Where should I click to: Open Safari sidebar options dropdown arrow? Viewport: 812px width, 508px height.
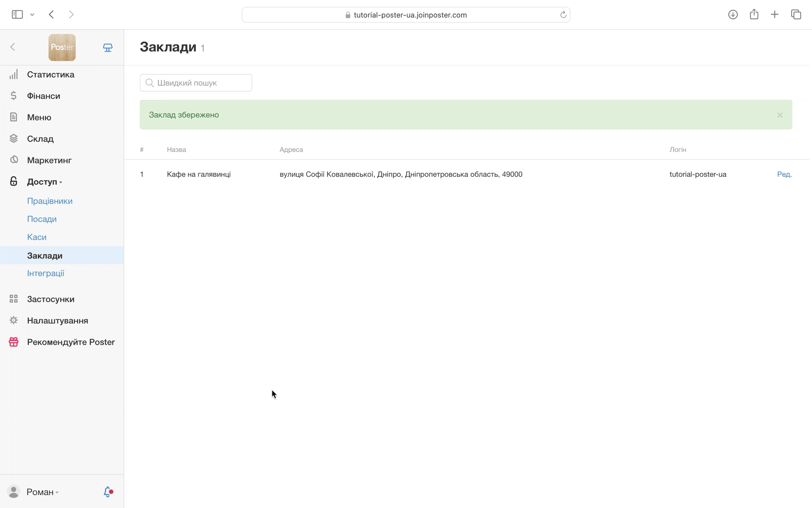tap(32, 15)
